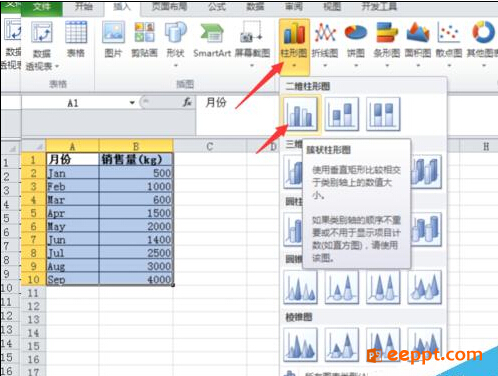The height and width of the screenshot is (376, 498).
Task: Expand the Name Box dropdown arrow
Action: (x=132, y=103)
